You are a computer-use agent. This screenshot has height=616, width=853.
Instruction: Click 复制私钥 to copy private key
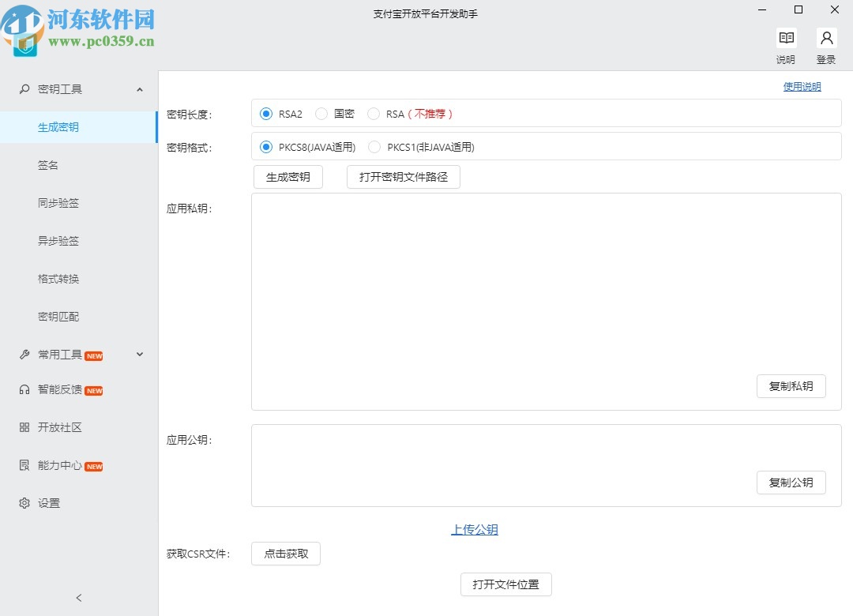click(791, 386)
